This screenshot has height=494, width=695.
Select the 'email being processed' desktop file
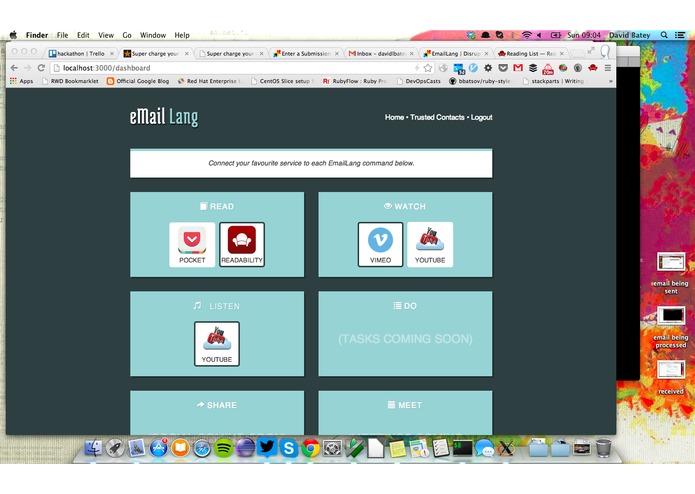tap(671, 327)
